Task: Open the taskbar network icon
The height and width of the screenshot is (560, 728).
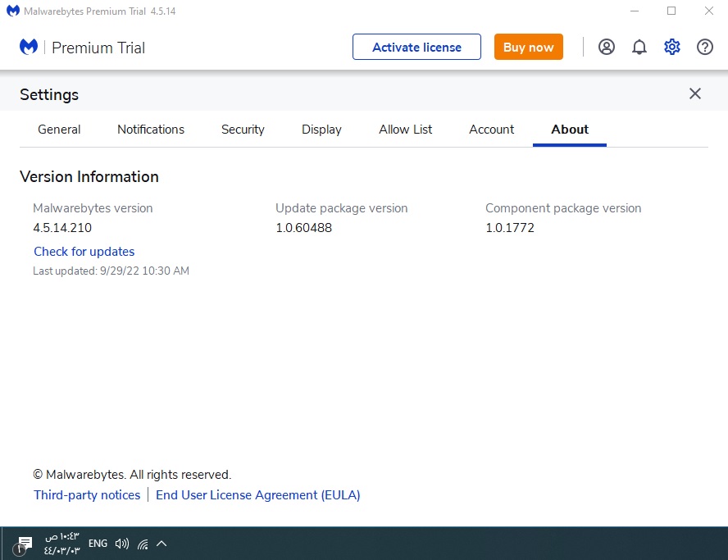Action: tap(143, 544)
